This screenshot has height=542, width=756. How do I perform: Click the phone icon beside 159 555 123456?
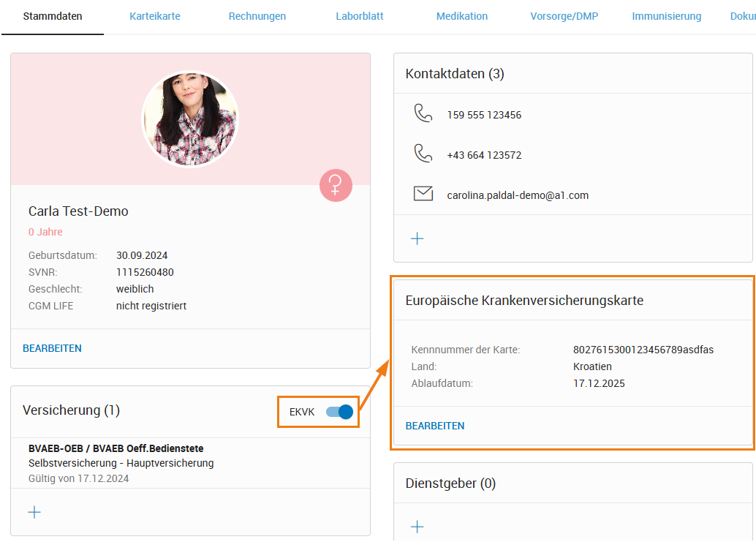pyautogui.click(x=423, y=115)
